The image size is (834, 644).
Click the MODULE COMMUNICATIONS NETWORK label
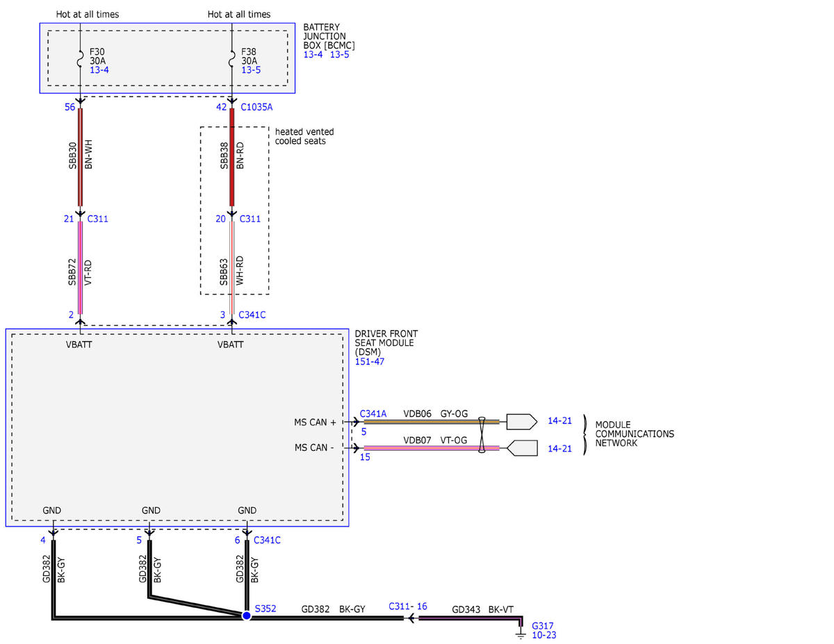(635, 434)
